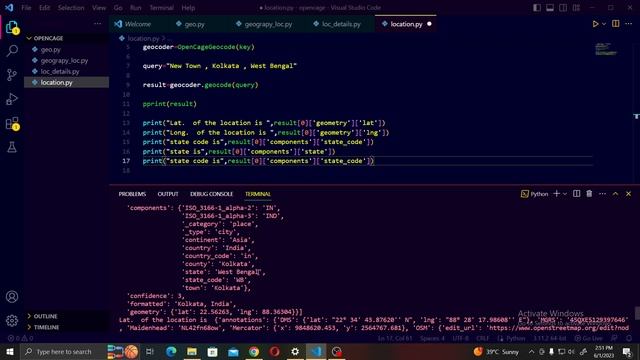Open the Windows Start menu
Image resolution: width=640 pixels, height=360 pixels.
pyautogui.click(x=10, y=351)
